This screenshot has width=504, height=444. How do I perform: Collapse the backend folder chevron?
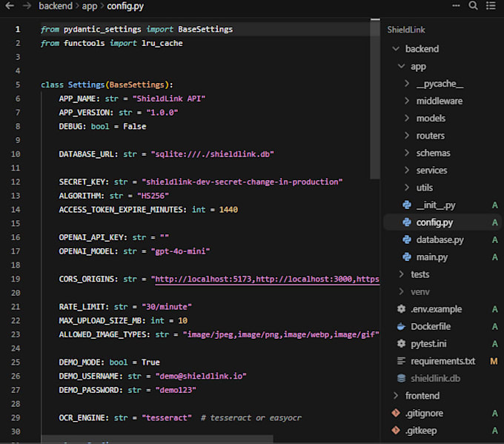click(396, 49)
